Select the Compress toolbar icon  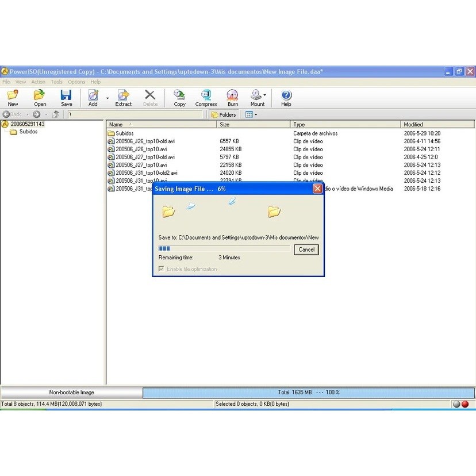point(206,98)
